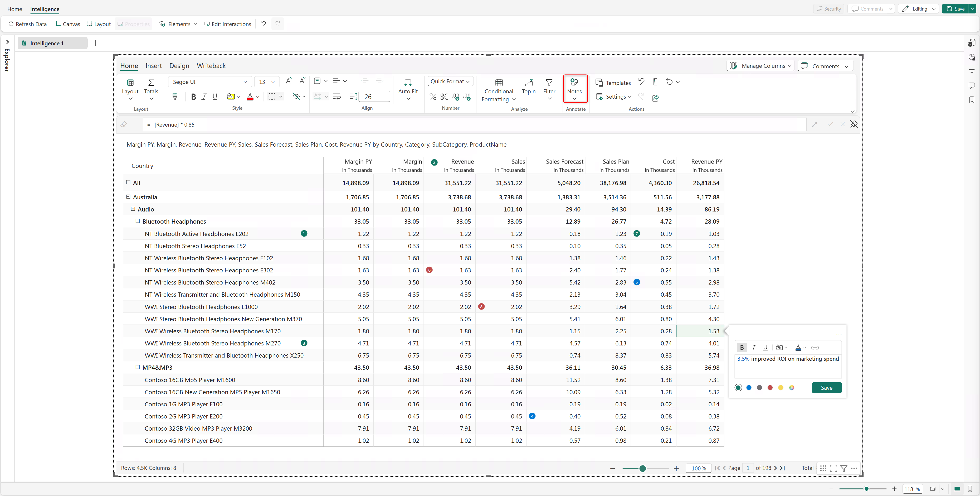Open the Insert ribbon tab
The height and width of the screenshot is (496, 980).
[x=153, y=66]
